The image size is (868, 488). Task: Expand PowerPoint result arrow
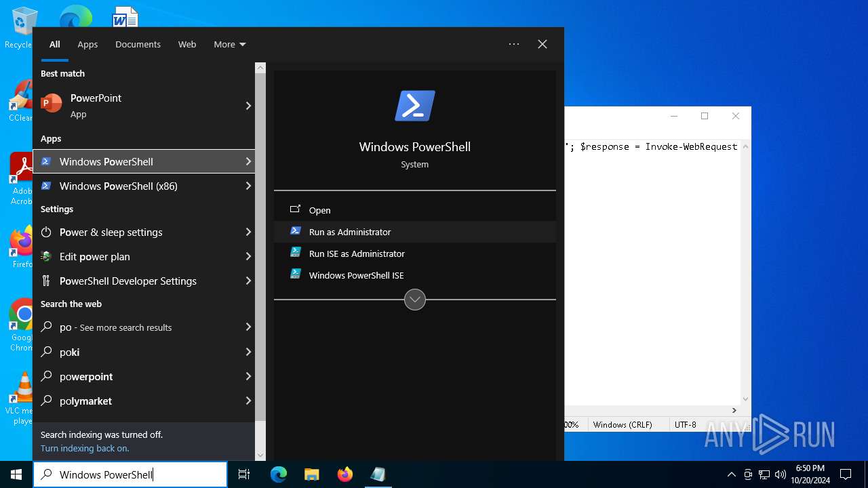coord(248,106)
